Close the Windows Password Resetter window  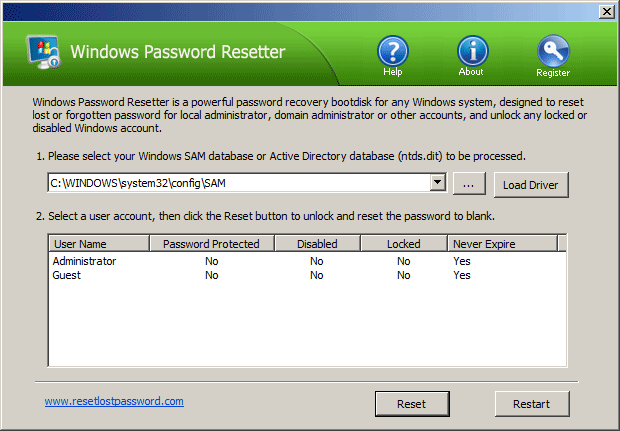606,12
